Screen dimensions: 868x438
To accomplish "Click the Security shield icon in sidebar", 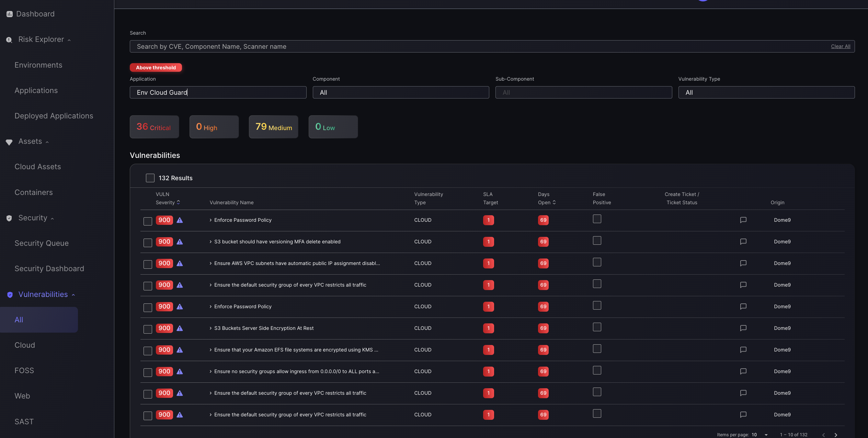I will point(9,218).
